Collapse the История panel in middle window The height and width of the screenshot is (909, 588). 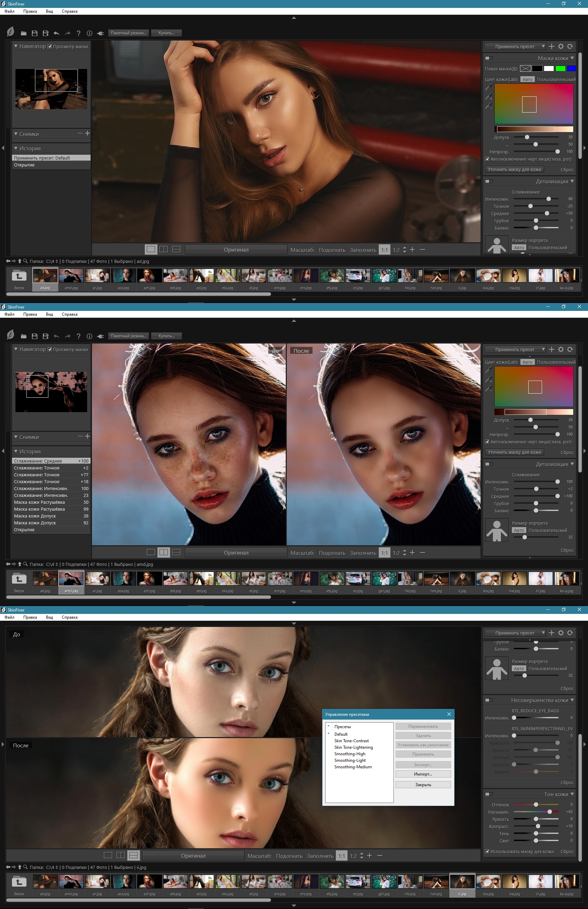(16, 451)
